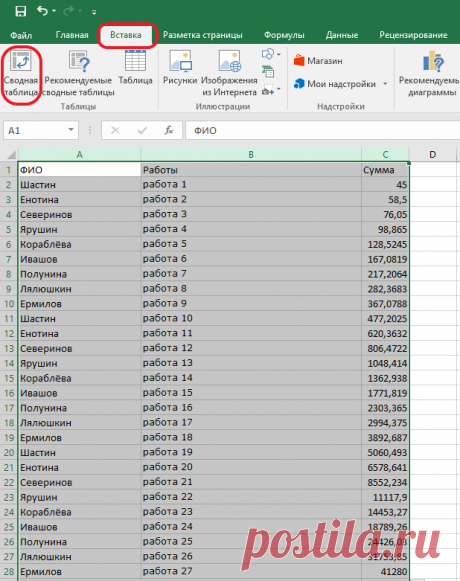Screen dimensions: 460x581
Task: Switch to the Главная tab
Action: point(72,35)
